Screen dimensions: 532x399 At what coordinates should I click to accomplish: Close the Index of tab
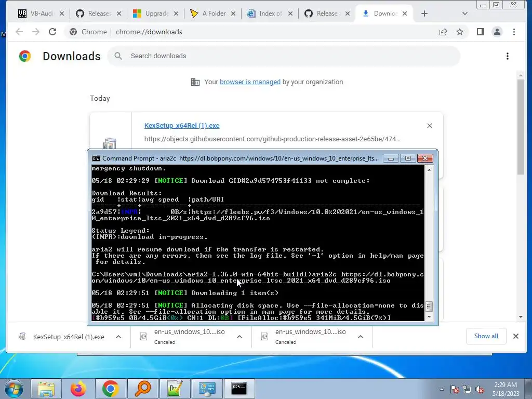click(x=290, y=14)
